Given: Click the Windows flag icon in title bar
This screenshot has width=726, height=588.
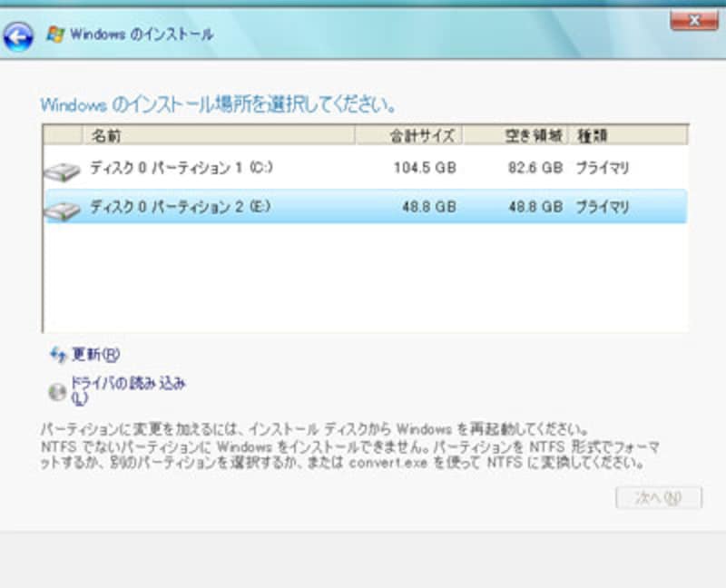Looking at the screenshot, I should point(54,34).
